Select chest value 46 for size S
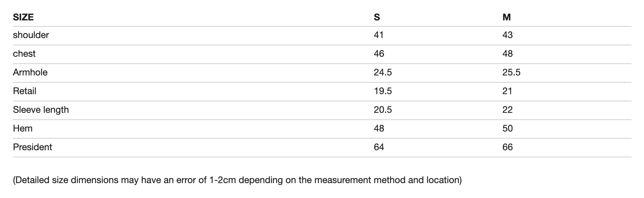This screenshot has height=198, width=644. tap(379, 54)
